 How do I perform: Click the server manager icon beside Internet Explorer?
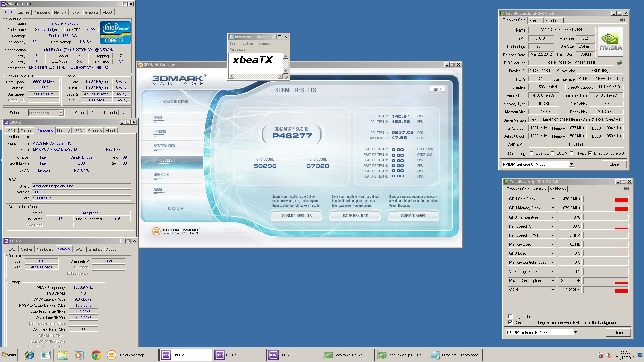(46, 355)
